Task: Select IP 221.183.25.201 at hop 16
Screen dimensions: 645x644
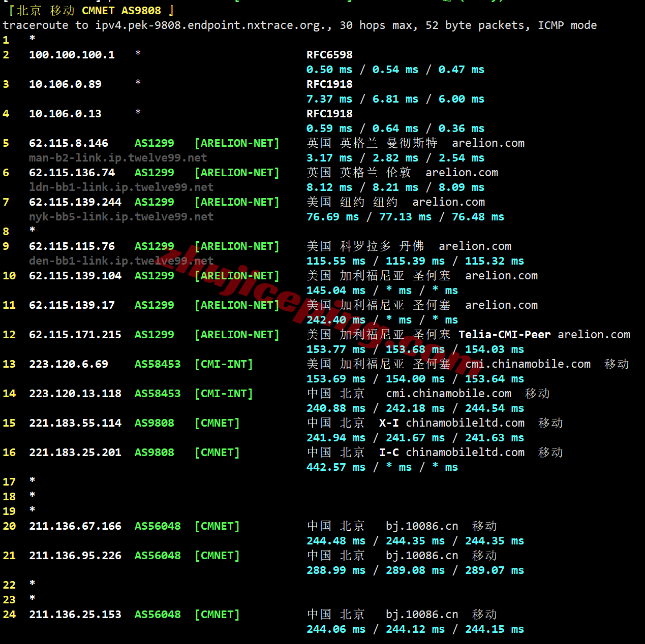Action: pos(75,453)
